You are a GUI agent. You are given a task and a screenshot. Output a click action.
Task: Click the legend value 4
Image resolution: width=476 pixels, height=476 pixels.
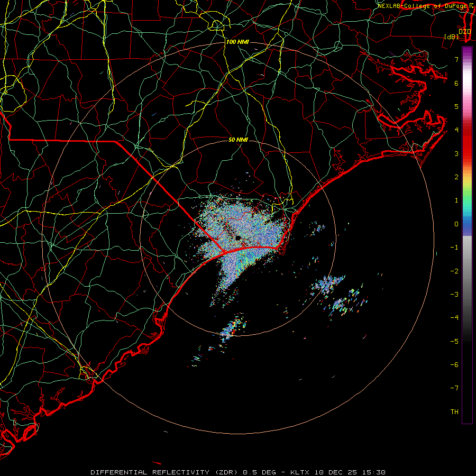pyautogui.click(x=456, y=130)
